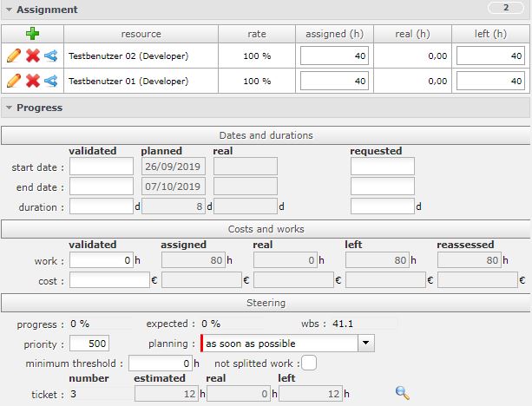The image size is (532, 406).
Task: Divide Testbenutzer 01 assignment using blue arrows icon
Action: (50, 82)
